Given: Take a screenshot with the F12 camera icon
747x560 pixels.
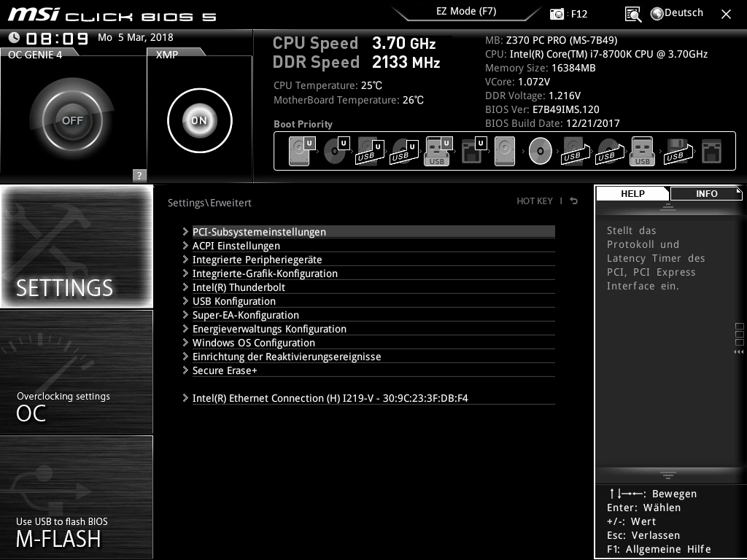Looking at the screenshot, I should click(x=557, y=14).
